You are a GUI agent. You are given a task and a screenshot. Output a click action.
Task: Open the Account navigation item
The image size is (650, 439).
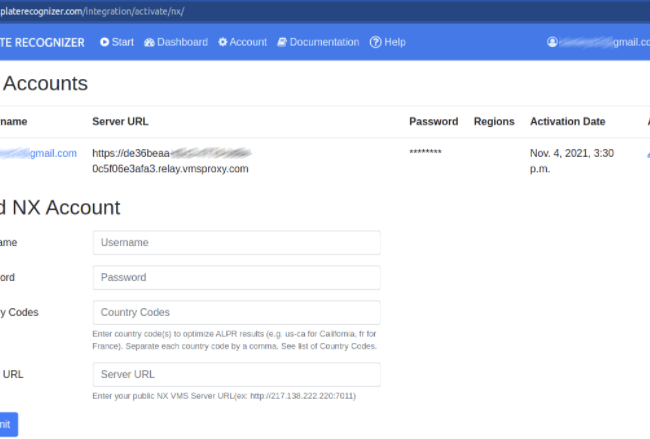coord(243,42)
